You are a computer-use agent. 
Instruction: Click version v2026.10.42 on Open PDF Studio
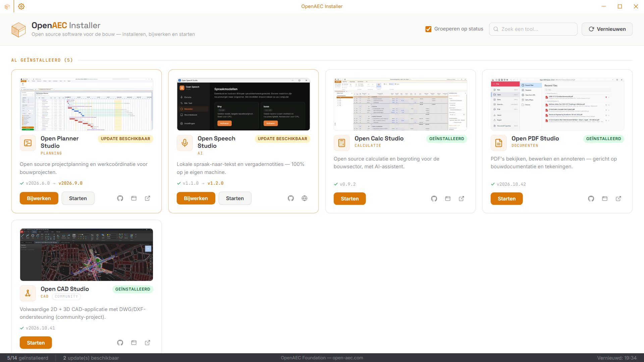click(511, 184)
